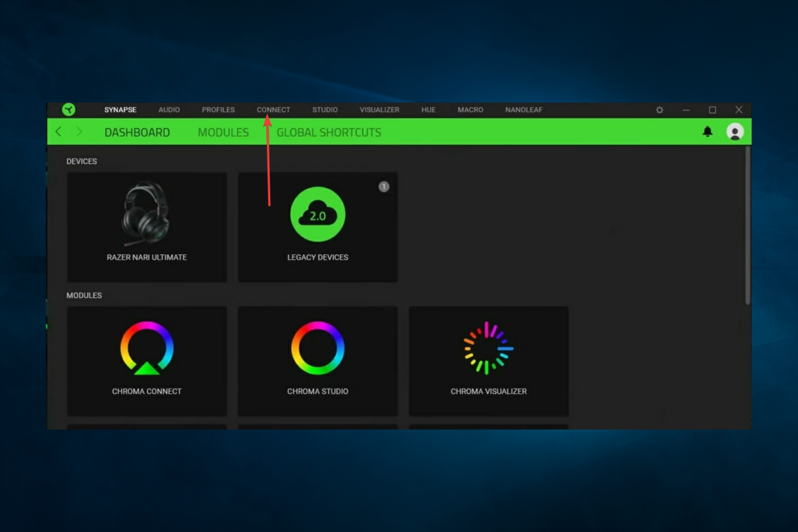
Task: Select the DASHBOARD subtab
Action: pyautogui.click(x=137, y=132)
